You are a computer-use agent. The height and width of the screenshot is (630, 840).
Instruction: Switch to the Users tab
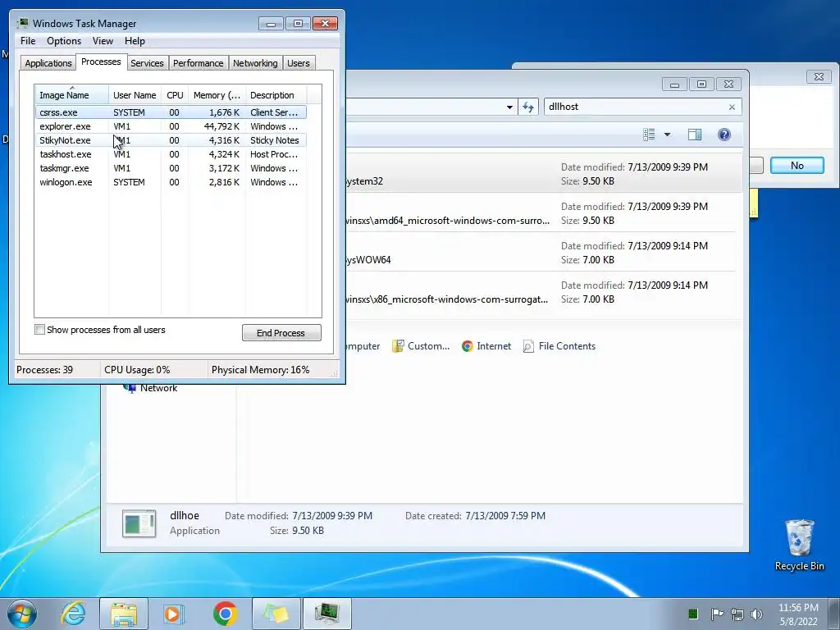point(299,63)
